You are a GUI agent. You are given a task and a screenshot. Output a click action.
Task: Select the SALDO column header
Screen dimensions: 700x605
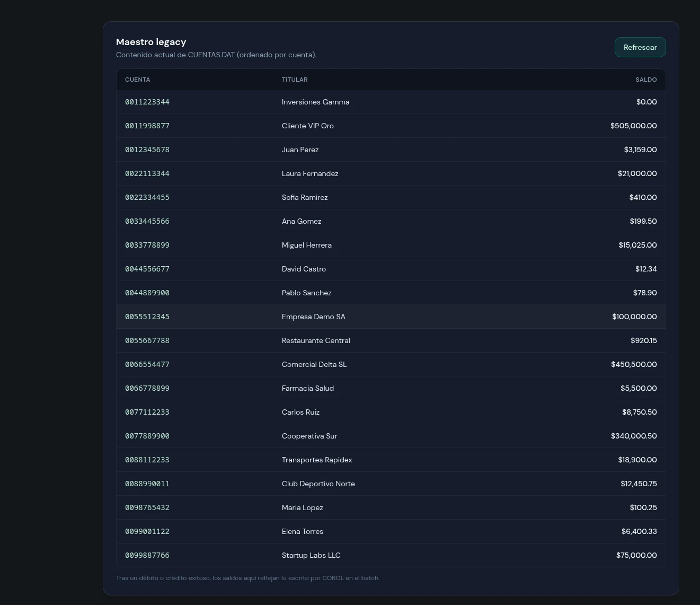646,80
